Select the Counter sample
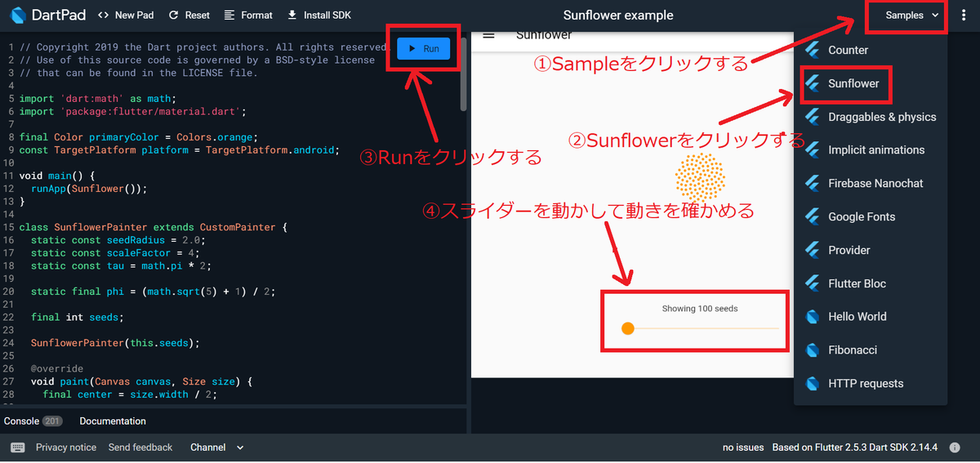980x463 pixels. [x=871, y=50]
